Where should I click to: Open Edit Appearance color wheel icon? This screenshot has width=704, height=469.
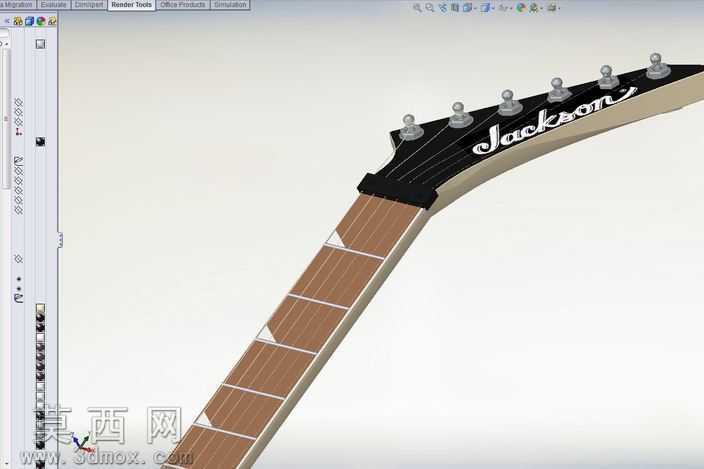click(x=521, y=8)
